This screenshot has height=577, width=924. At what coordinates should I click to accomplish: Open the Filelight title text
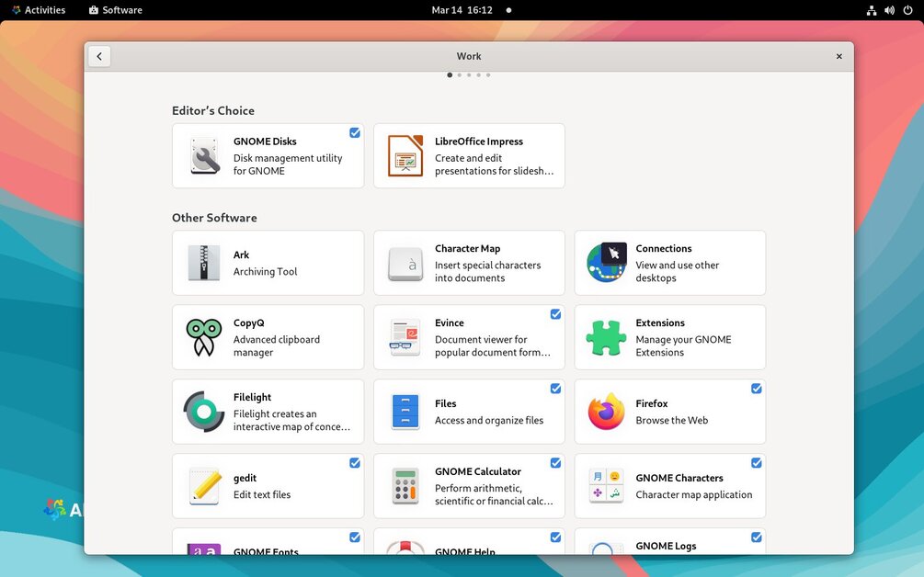pos(252,398)
